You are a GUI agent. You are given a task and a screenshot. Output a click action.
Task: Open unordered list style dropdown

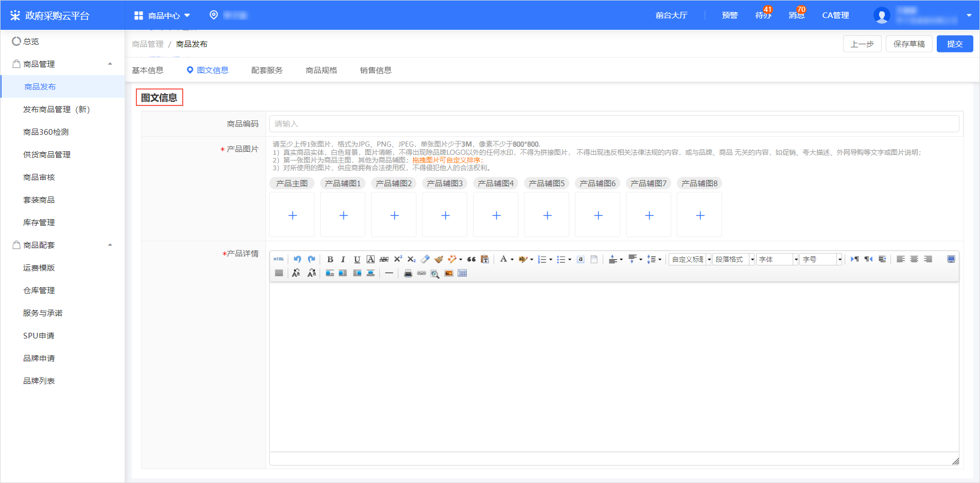click(570, 260)
